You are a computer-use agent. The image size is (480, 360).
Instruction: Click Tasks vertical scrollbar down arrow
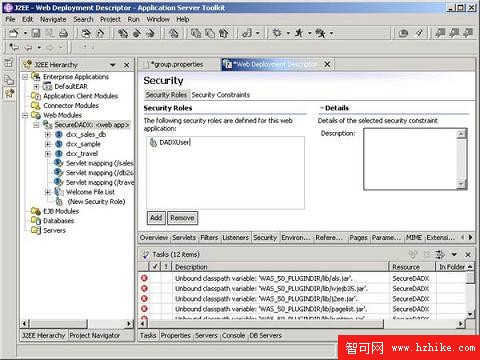pos(470,314)
